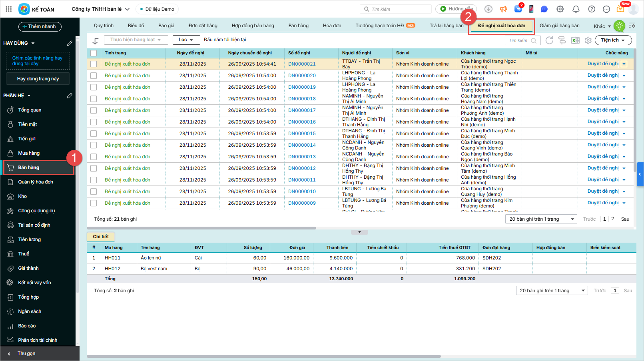Screen dimensions: 644x361
Task: Click the help question mark icon
Action: (592, 9)
